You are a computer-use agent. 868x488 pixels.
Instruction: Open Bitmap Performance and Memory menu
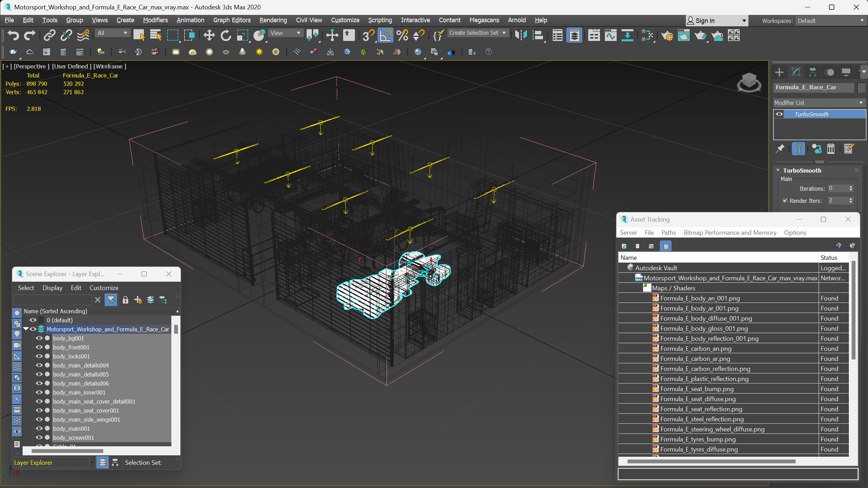(x=730, y=232)
